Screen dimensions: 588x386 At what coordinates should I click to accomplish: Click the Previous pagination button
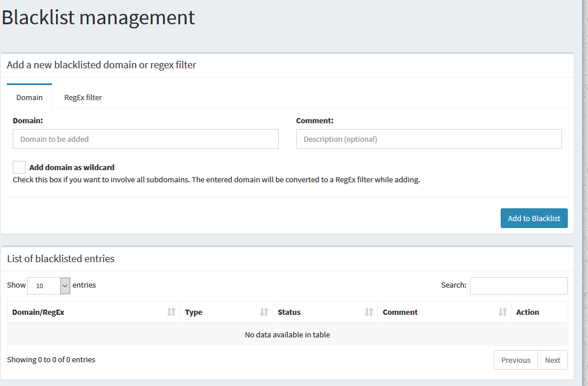pos(515,359)
